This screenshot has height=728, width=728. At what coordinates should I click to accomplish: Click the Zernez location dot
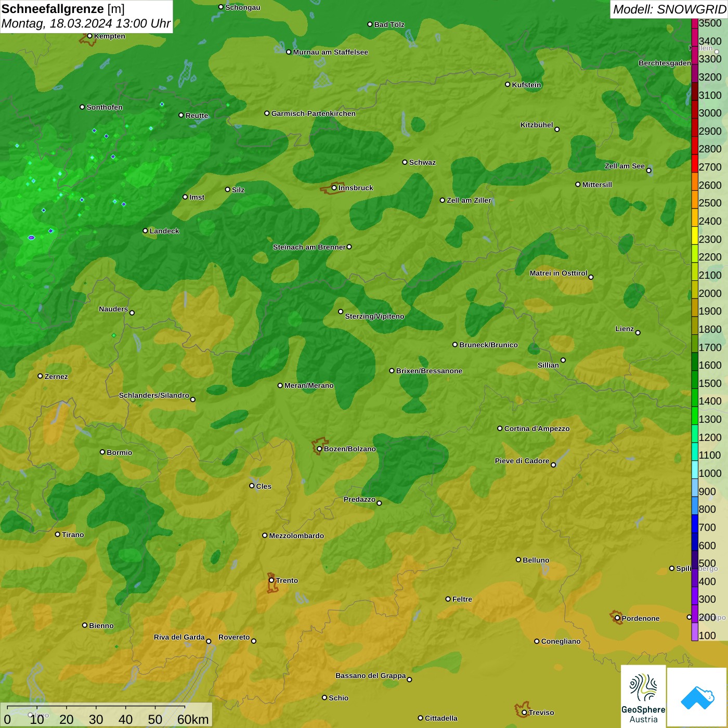(40, 376)
